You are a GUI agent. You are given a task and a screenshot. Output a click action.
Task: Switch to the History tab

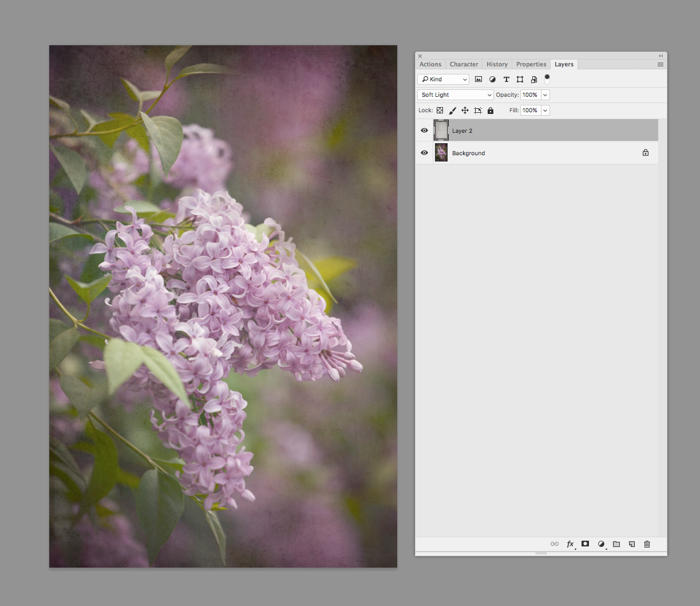pos(497,64)
